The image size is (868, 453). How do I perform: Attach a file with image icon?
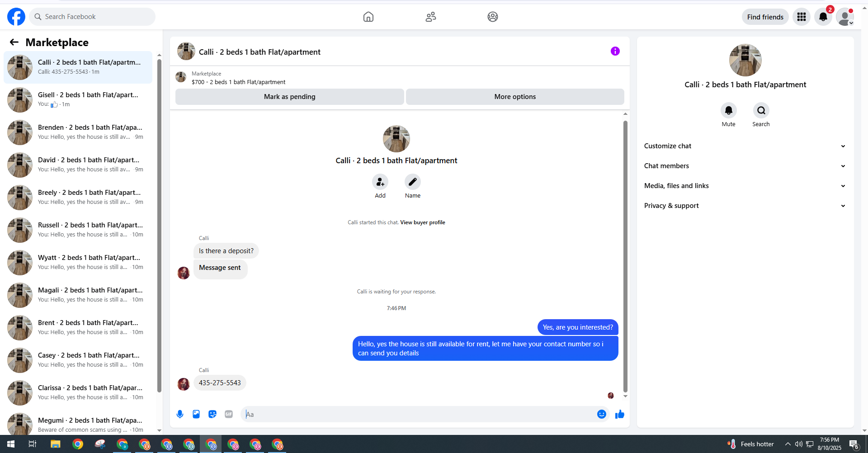(x=196, y=414)
